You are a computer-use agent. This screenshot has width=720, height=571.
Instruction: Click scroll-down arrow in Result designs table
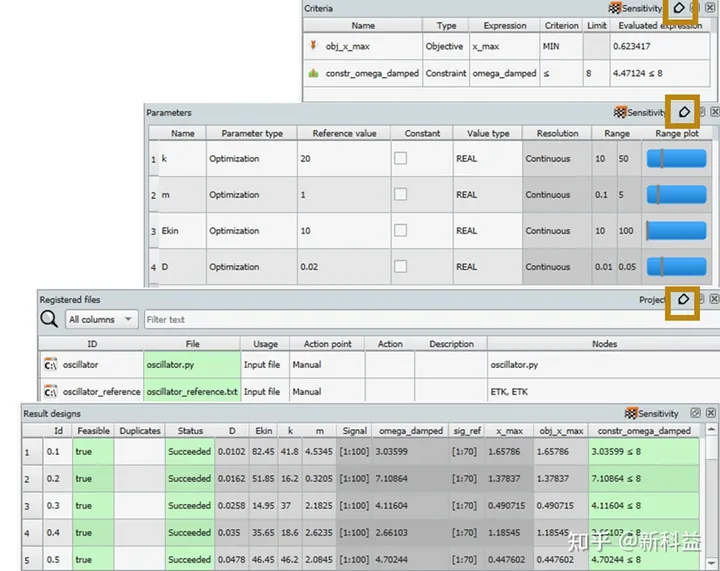[711, 563]
